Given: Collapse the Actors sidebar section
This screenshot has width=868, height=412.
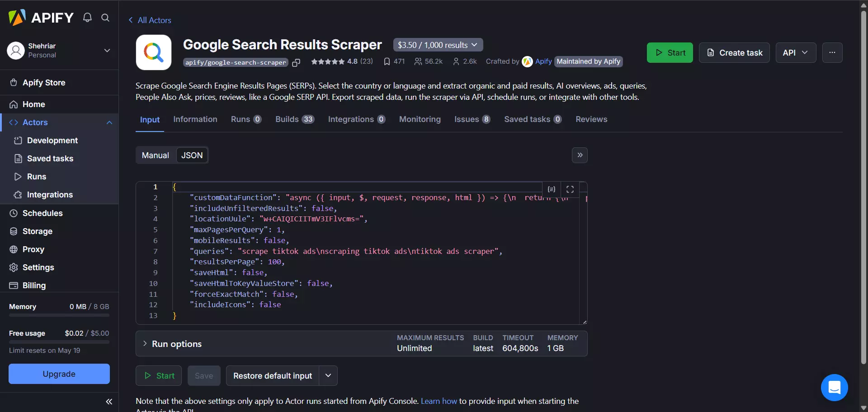Looking at the screenshot, I should click(x=109, y=122).
